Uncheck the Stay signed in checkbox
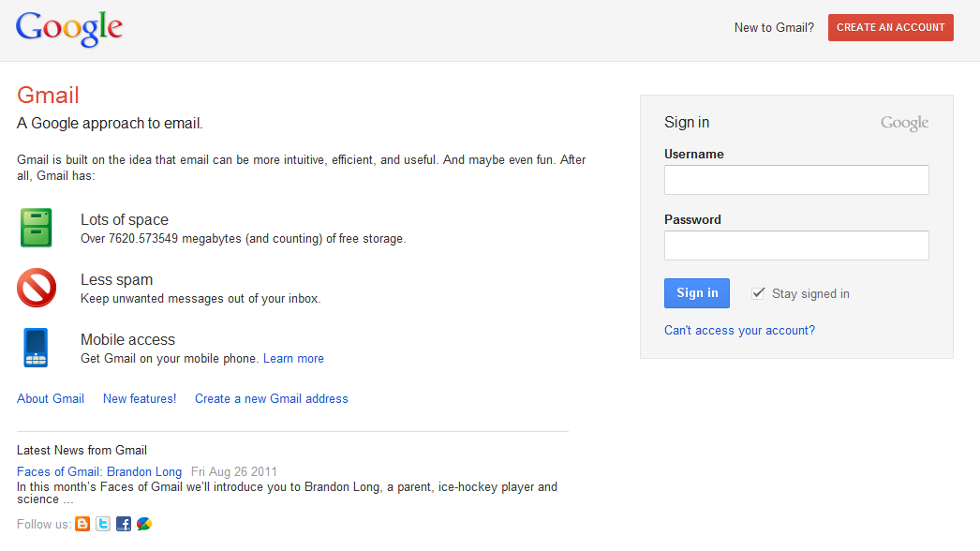This screenshot has height=551, width=980. click(758, 292)
